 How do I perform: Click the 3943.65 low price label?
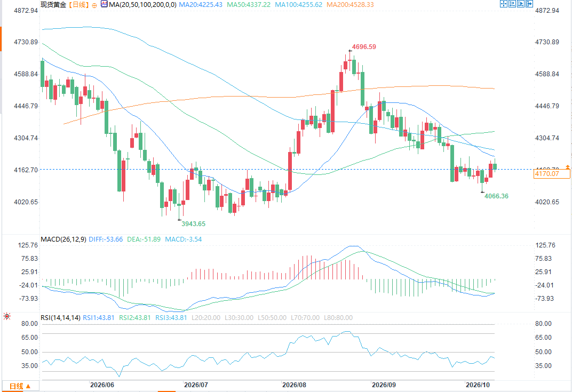click(193, 224)
